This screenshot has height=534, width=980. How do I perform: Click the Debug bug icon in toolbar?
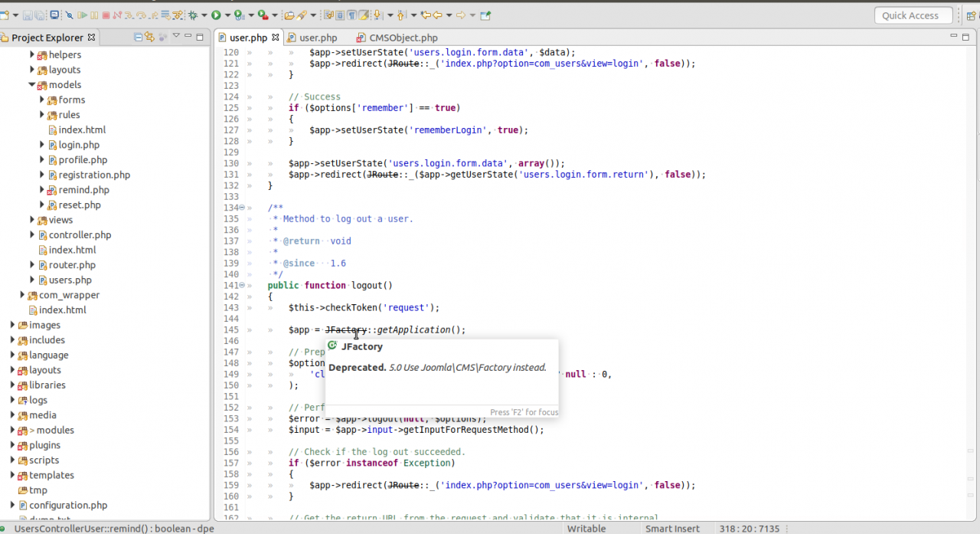(x=193, y=15)
